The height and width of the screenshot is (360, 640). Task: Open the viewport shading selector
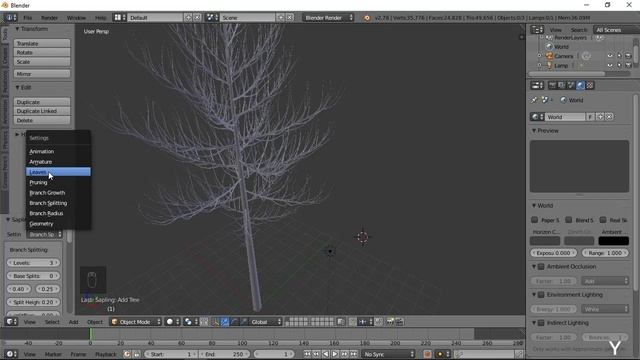173,322
